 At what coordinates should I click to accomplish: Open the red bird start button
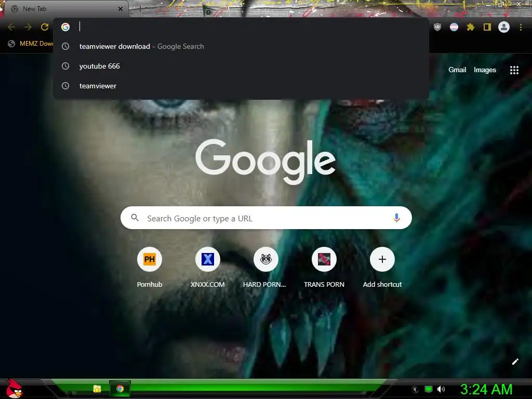[x=14, y=389]
